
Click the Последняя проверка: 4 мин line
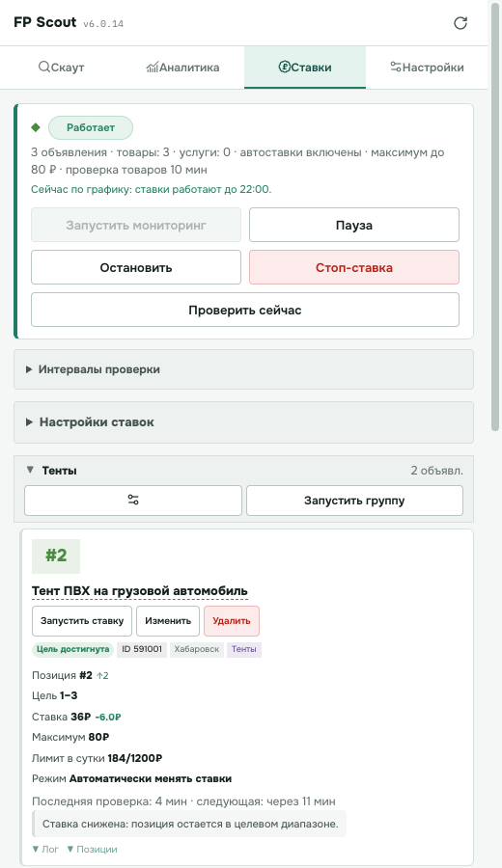click(183, 801)
